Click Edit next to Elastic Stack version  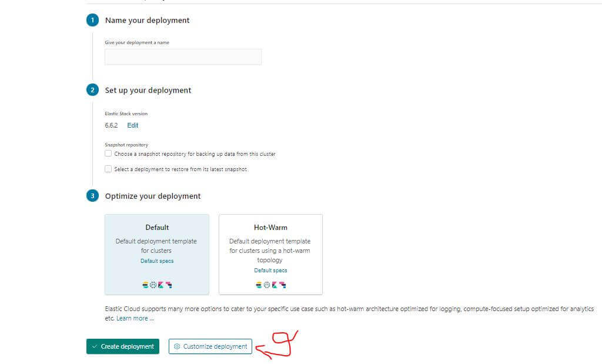(x=133, y=125)
